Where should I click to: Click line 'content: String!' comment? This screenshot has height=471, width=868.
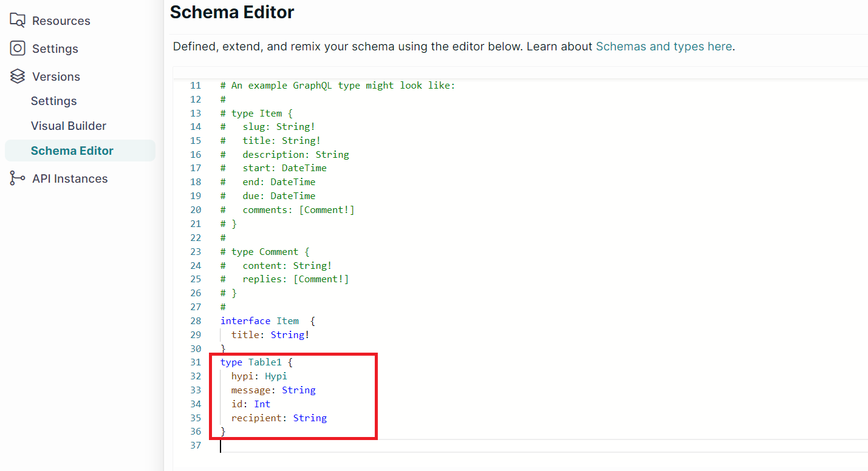pos(276,265)
